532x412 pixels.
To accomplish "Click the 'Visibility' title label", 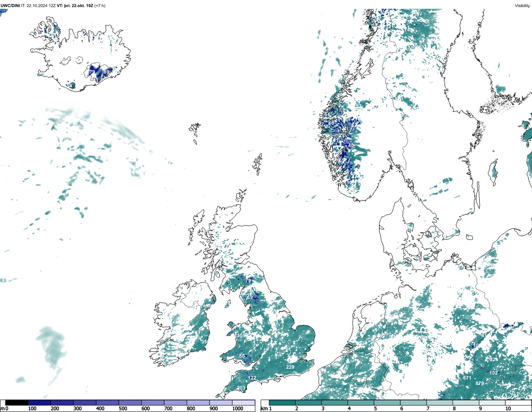I will point(522,5).
